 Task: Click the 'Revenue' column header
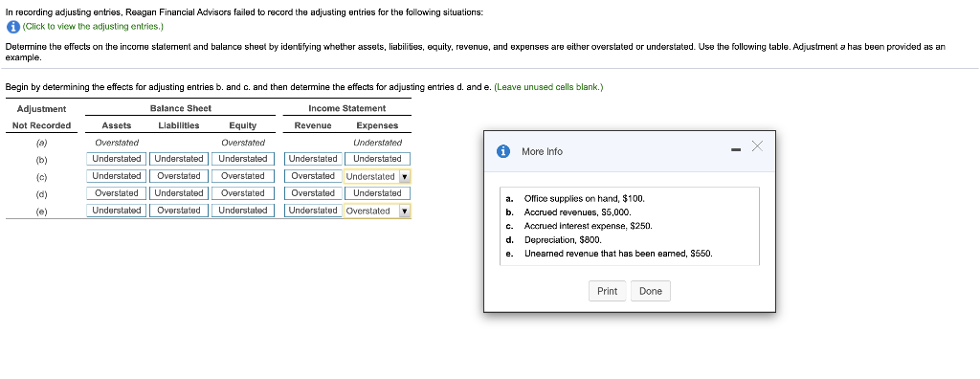pyautogui.click(x=313, y=125)
